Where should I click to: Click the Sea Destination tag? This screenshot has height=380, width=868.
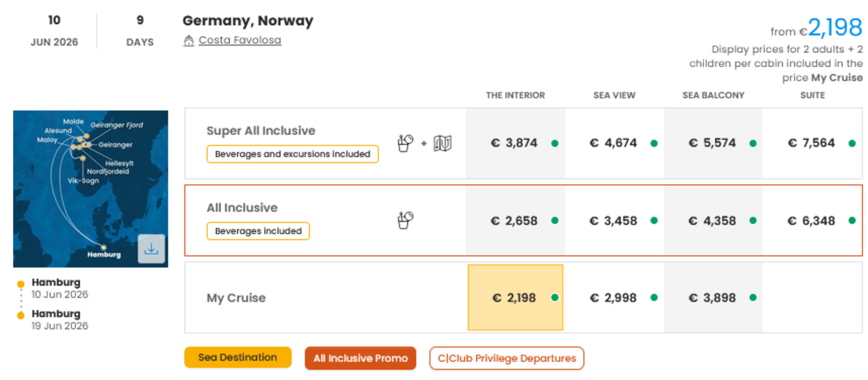point(237,358)
